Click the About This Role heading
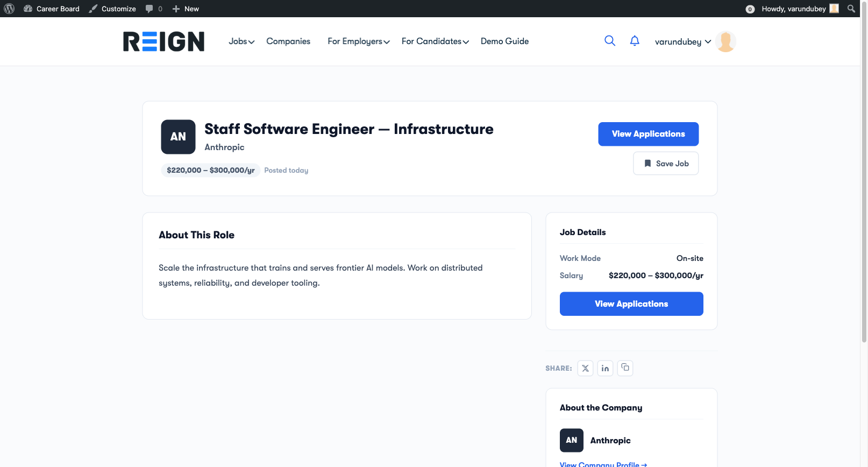Image resolution: width=868 pixels, height=467 pixels. tap(197, 235)
